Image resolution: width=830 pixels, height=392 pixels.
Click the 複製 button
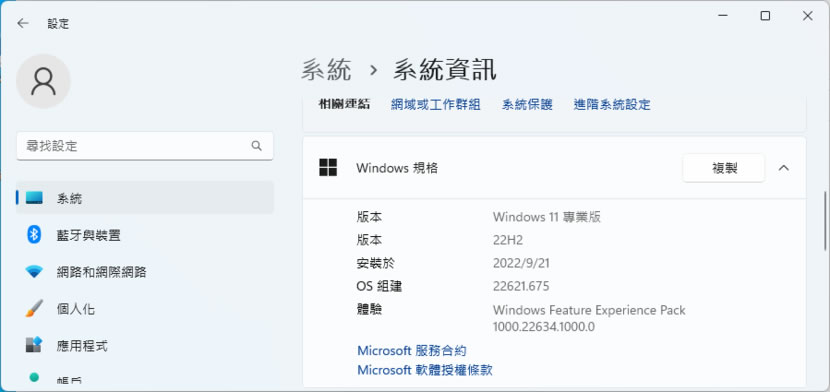[724, 168]
